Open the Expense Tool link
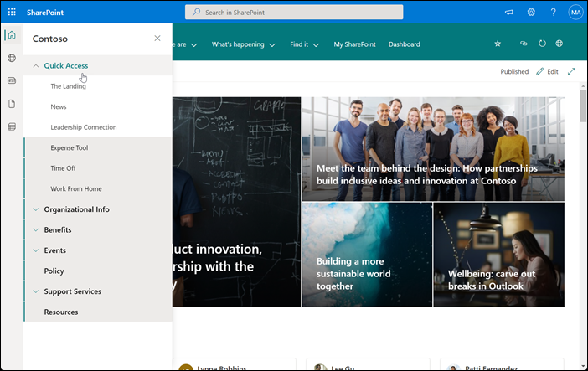 (x=70, y=147)
